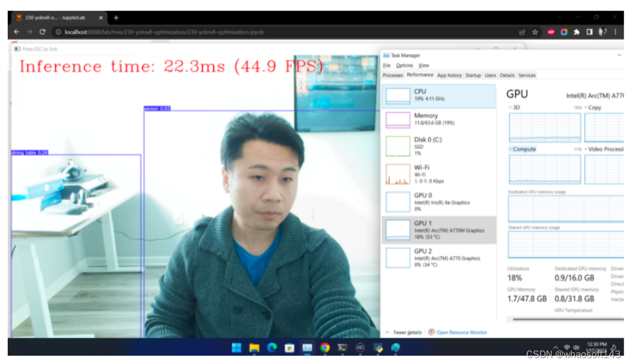The height and width of the screenshot is (364, 630).
Task: View the GPU 2 Arc A770 graph
Action: pos(439,258)
